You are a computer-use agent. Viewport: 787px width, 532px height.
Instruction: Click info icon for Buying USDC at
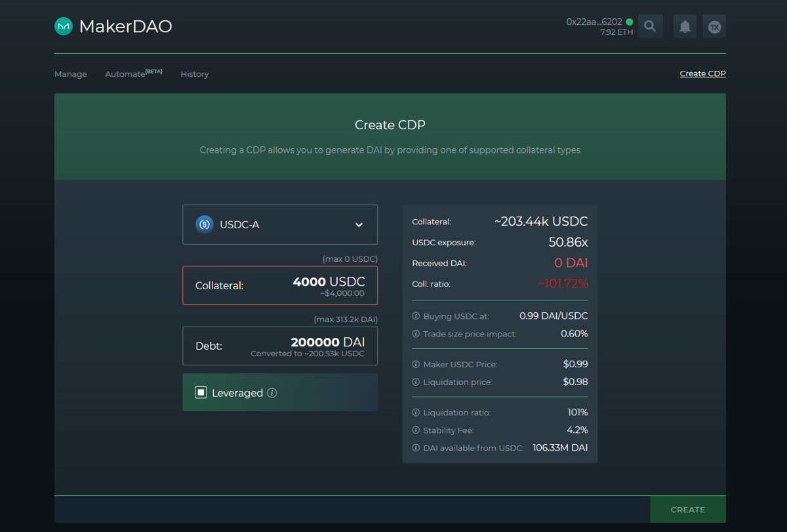[x=416, y=316]
